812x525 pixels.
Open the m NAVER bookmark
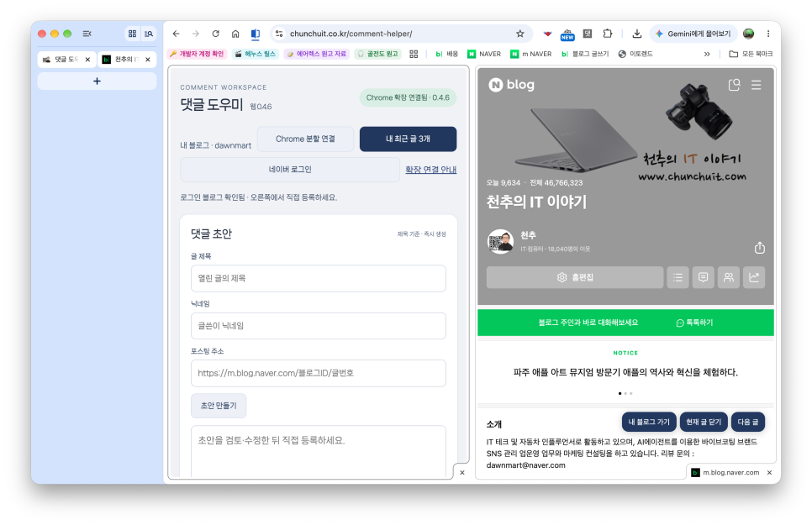pyautogui.click(x=530, y=54)
